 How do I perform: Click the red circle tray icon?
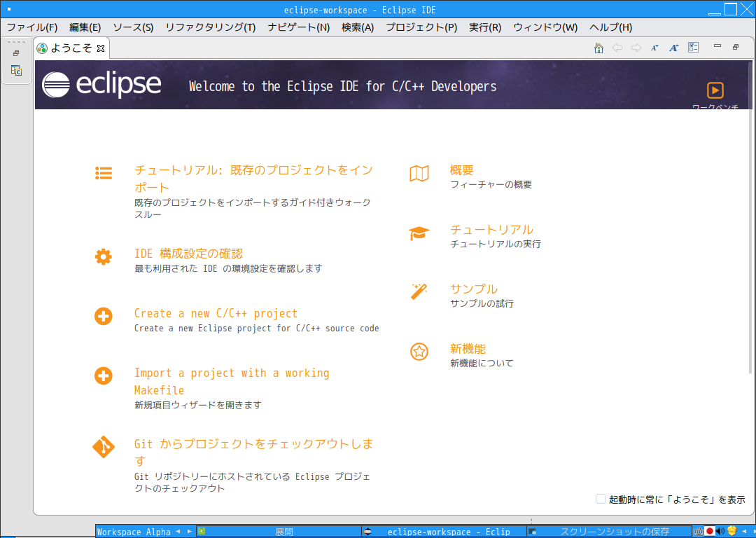coord(709,531)
